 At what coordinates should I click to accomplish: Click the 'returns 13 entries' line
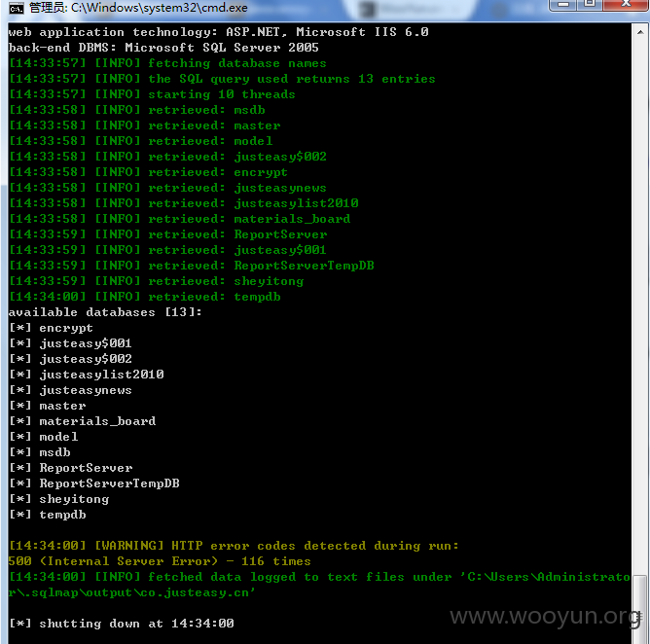click(x=222, y=79)
